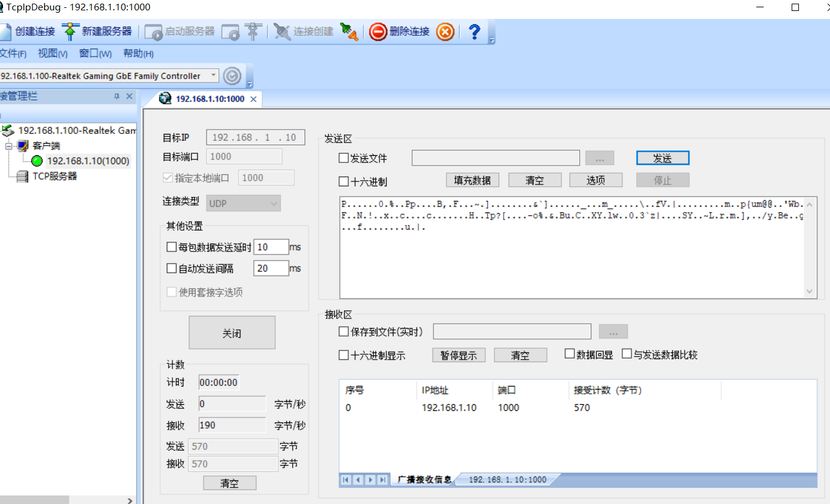Select the TCP服务器 tree node
Viewport: 830px width, 504px height.
coord(55,177)
